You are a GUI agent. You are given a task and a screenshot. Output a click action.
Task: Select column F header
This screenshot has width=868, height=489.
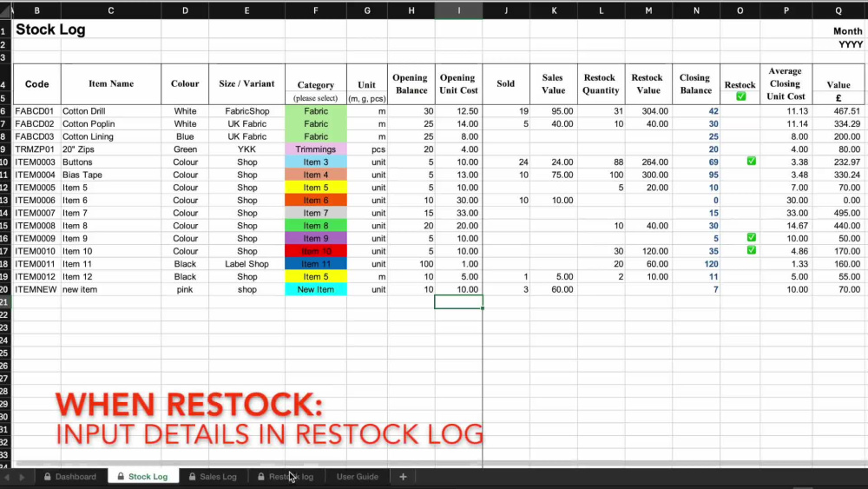click(316, 10)
